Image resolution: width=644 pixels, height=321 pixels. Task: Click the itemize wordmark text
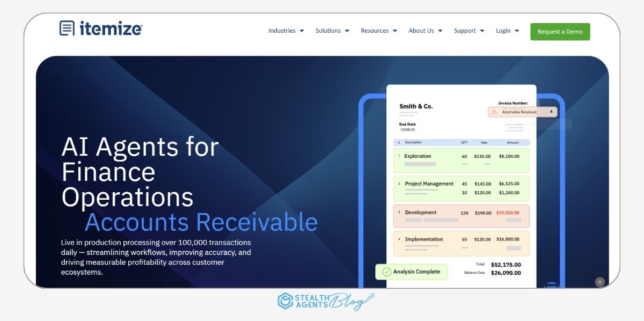pos(111,28)
